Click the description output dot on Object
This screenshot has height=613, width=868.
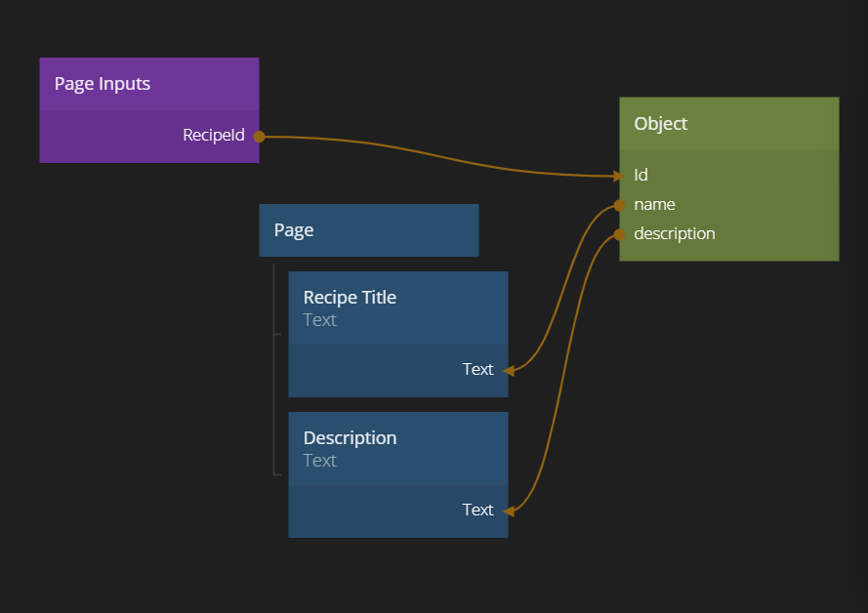tap(619, 234)
